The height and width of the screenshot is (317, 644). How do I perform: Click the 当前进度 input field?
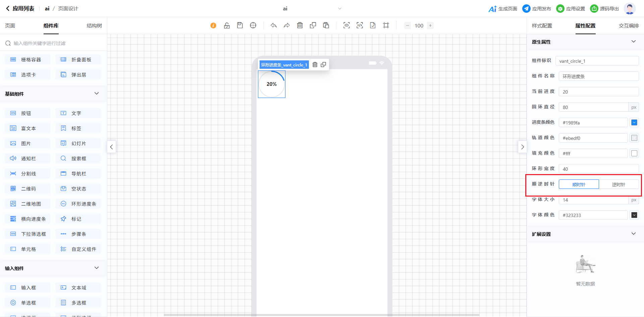(598, 92)
